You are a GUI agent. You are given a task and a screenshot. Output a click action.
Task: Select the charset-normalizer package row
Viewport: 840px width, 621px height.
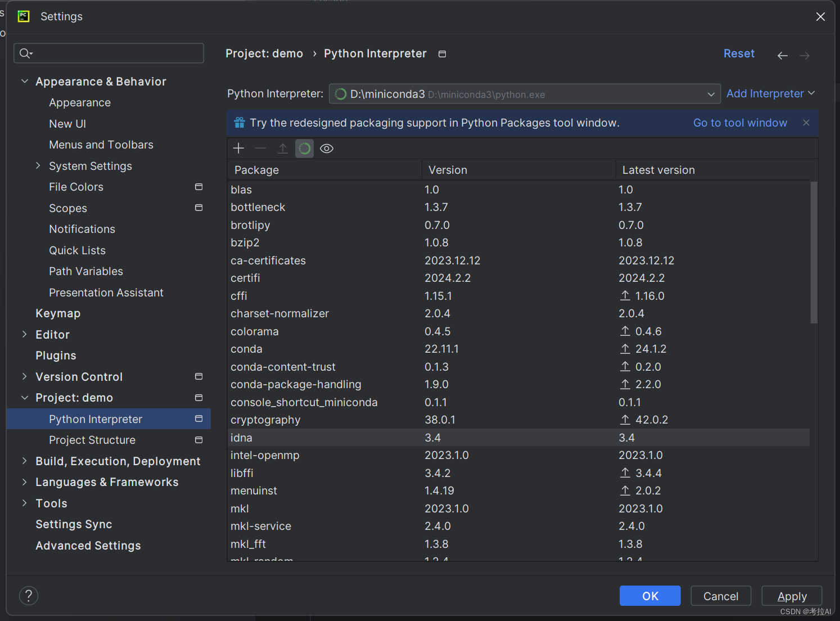point(518,313)
